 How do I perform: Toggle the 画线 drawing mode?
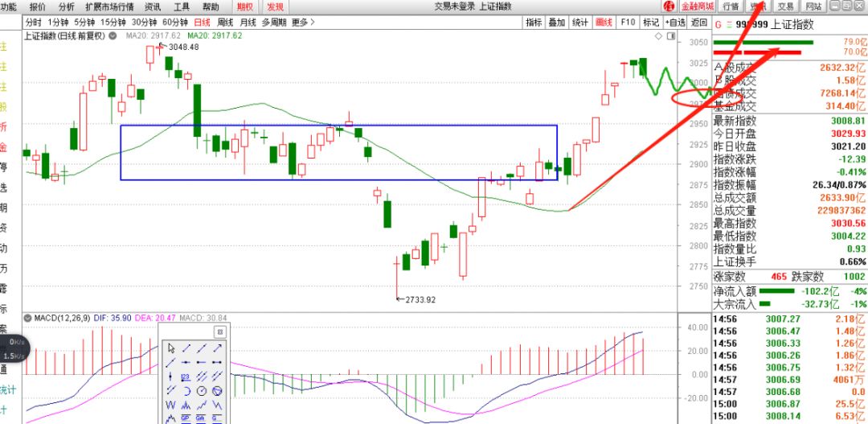pyautogui.click(x=604, y=23)
